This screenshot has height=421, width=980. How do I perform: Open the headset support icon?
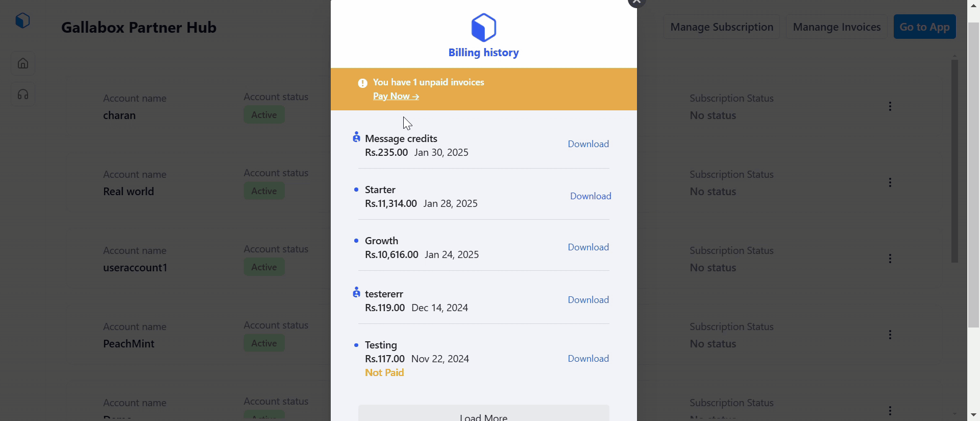(23, 95)
